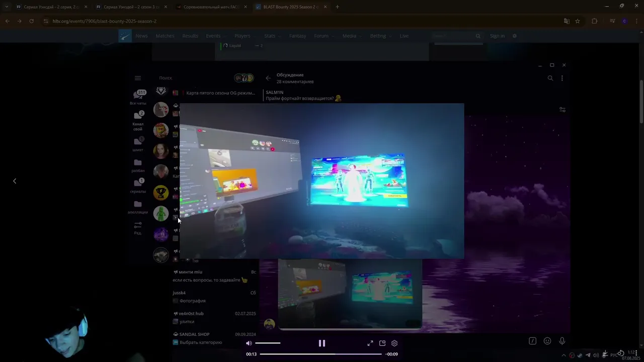644x362 pixels.
Task: Open bot commands slash button
Action: (532, 341)
